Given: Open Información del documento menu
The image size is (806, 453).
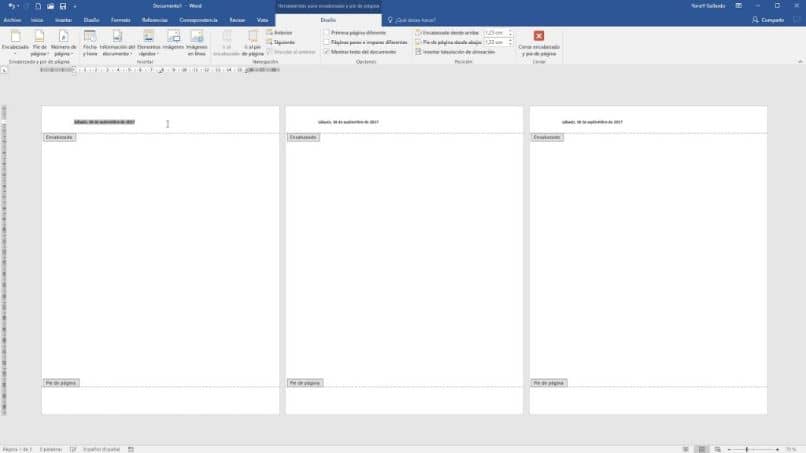Looking at the screenshot, I should tap(117, 43).
